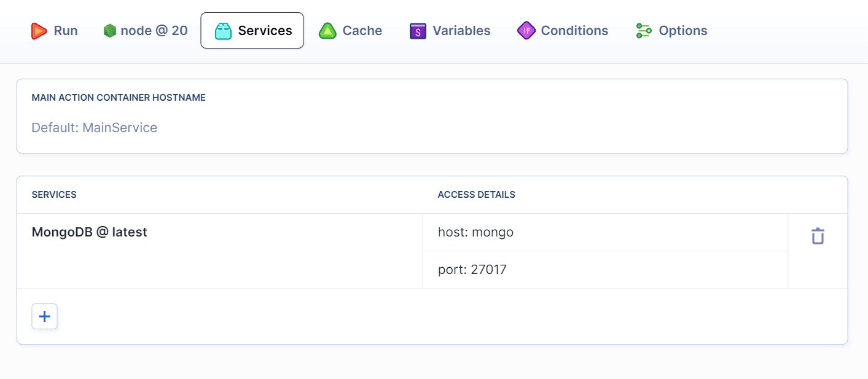Image resolution: width=868 pixels, height=379 pixels.
Task: Click the orange Run play icon
Action: [x=37, y=30]
